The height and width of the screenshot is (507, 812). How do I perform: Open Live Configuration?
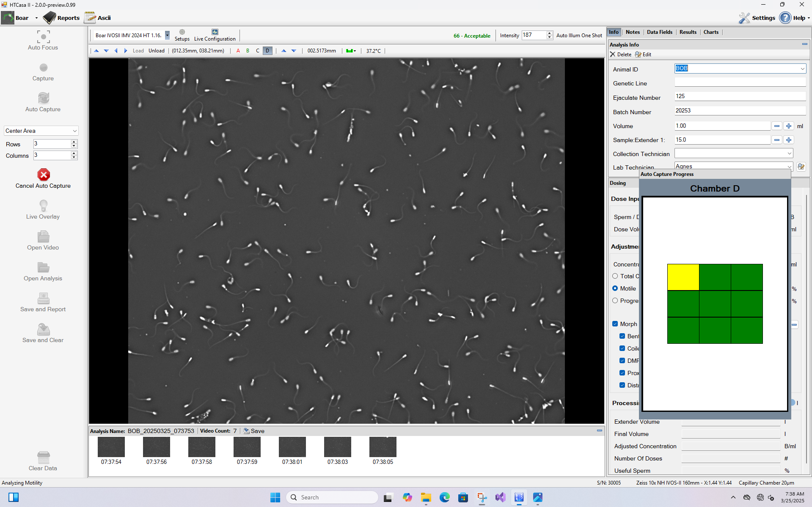[215, 32]
